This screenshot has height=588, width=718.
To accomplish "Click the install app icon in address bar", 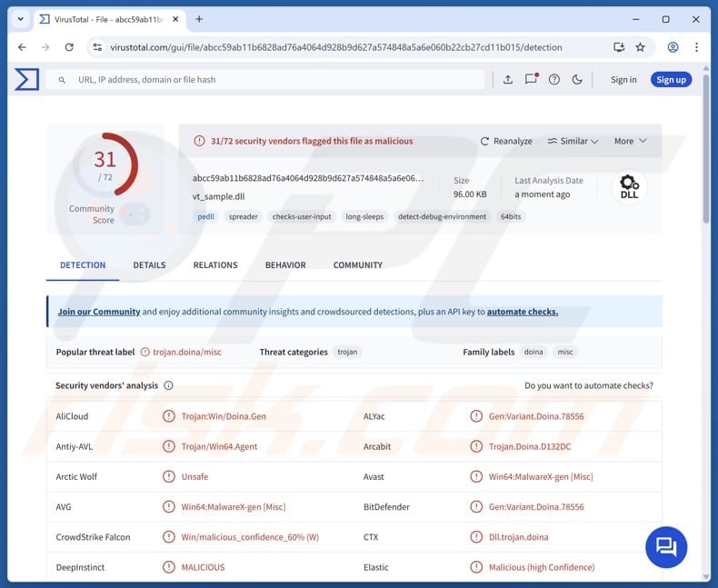I will pos(619,47).
